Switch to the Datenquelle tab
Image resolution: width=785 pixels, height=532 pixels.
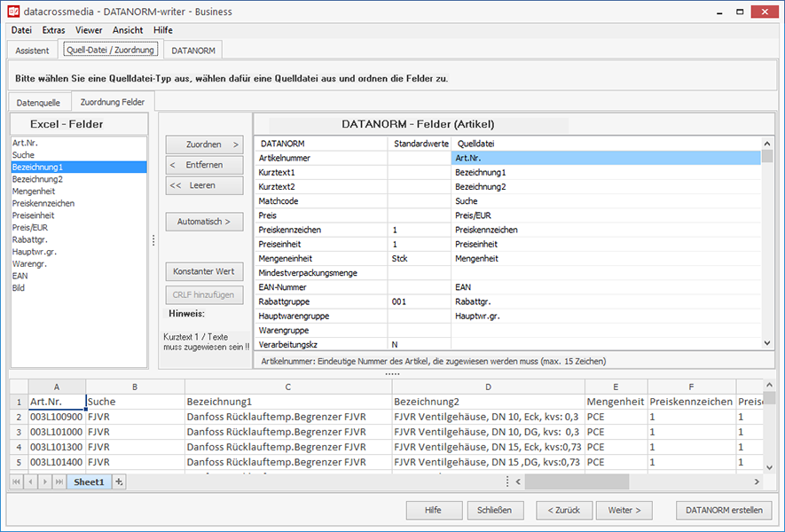click(x=39, y=103)
